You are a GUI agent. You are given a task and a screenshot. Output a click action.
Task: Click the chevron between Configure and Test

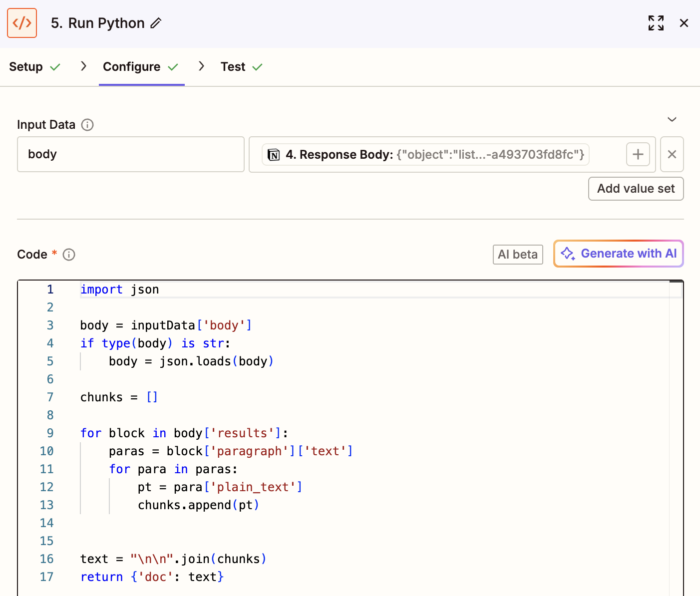[x=201, y=66]
